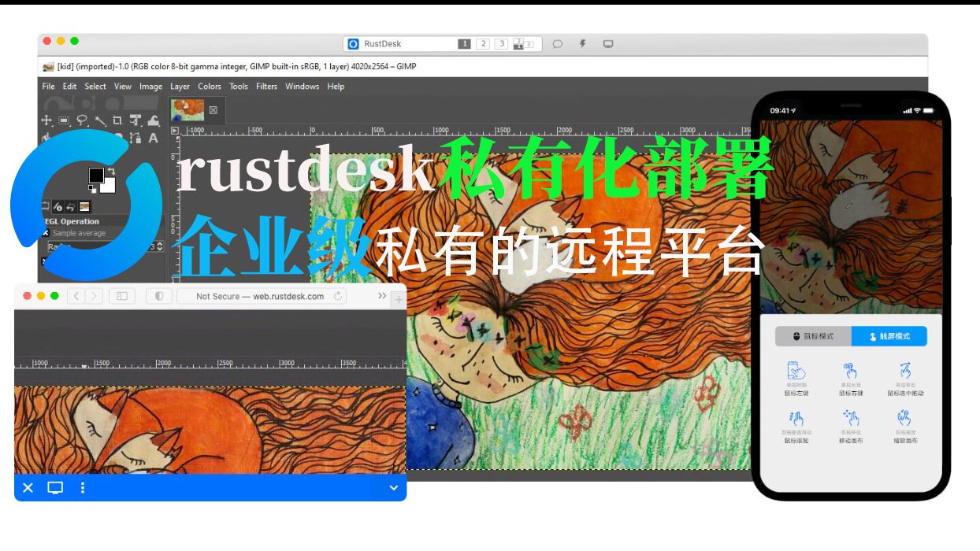Select the Crop tool in GIMP toolbox
Viewport: 980px width, 551px height.
(117, 120)
